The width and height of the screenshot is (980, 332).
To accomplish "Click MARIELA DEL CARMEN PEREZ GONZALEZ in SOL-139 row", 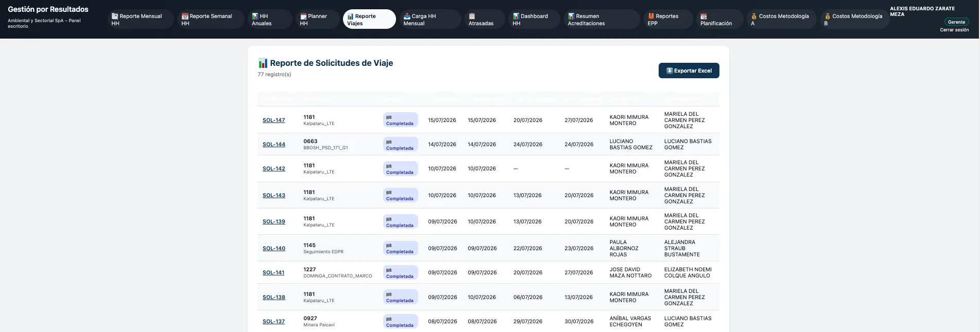I will coord(684,221).
